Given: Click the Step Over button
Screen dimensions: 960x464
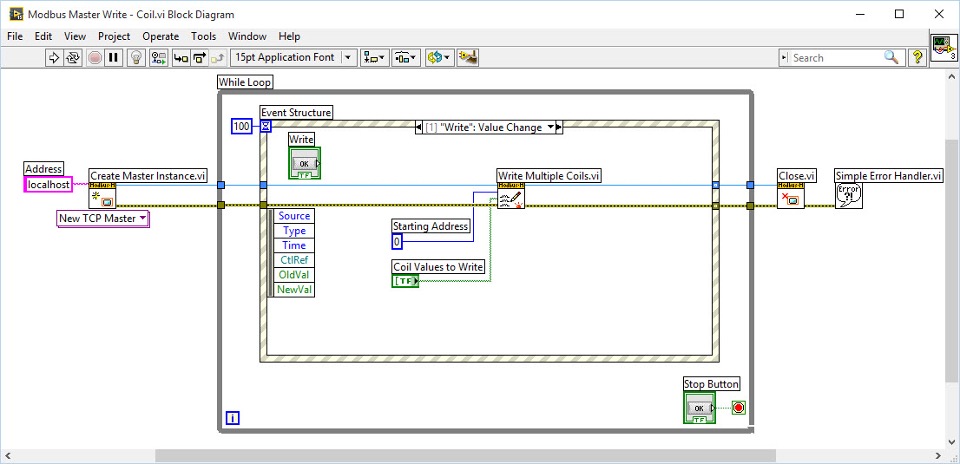Looking at the screenshot, I should 200,58.
